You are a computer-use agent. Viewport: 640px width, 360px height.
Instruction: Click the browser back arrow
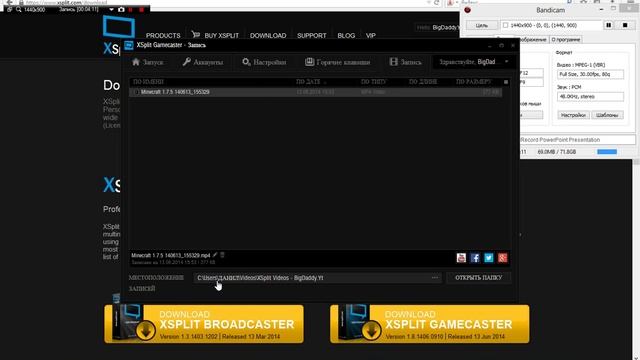click(x=9, y=2)
